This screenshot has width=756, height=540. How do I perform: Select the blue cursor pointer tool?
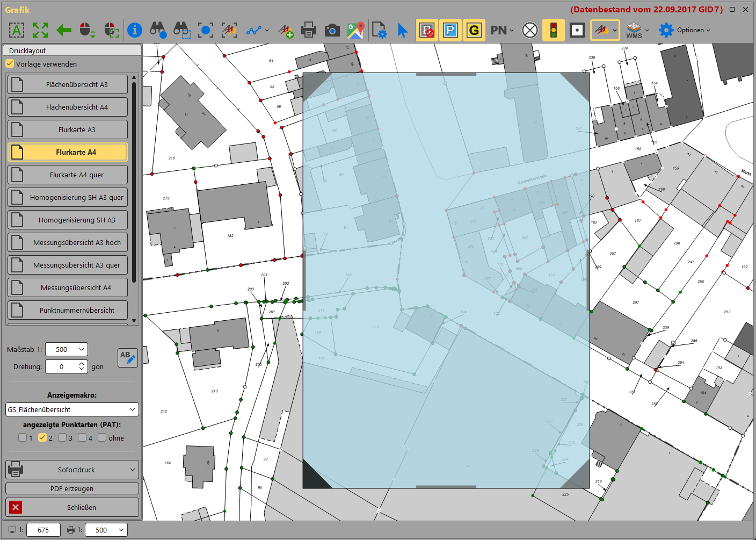(x=402, y=30)
